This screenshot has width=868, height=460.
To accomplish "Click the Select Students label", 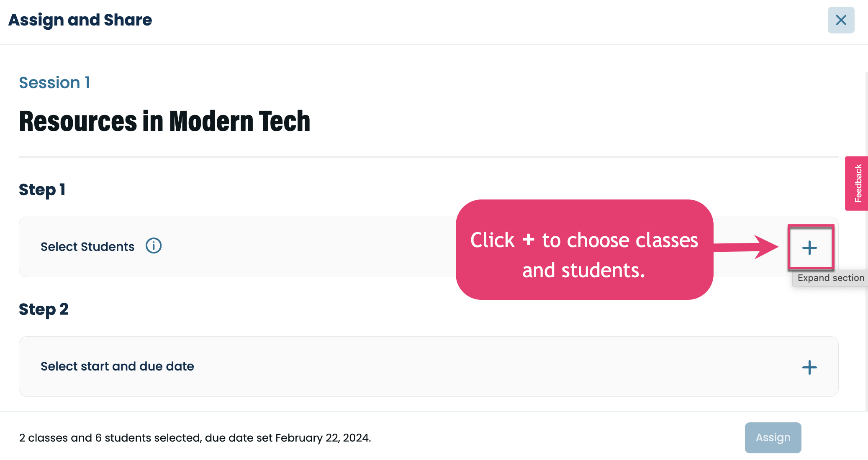I will pos(87,247).
